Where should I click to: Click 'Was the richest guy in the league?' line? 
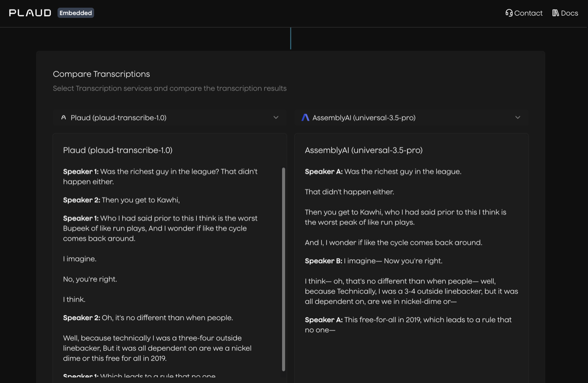[161, 177]
